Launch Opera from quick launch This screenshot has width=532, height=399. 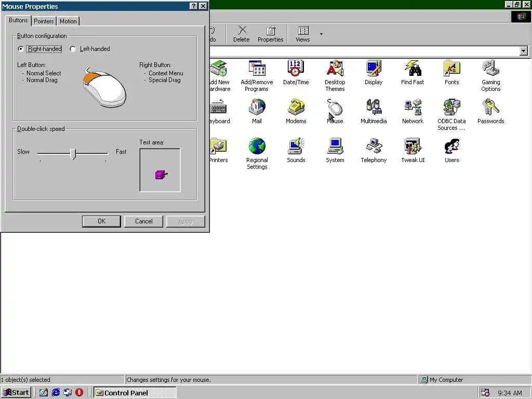(x=79, y=393)
